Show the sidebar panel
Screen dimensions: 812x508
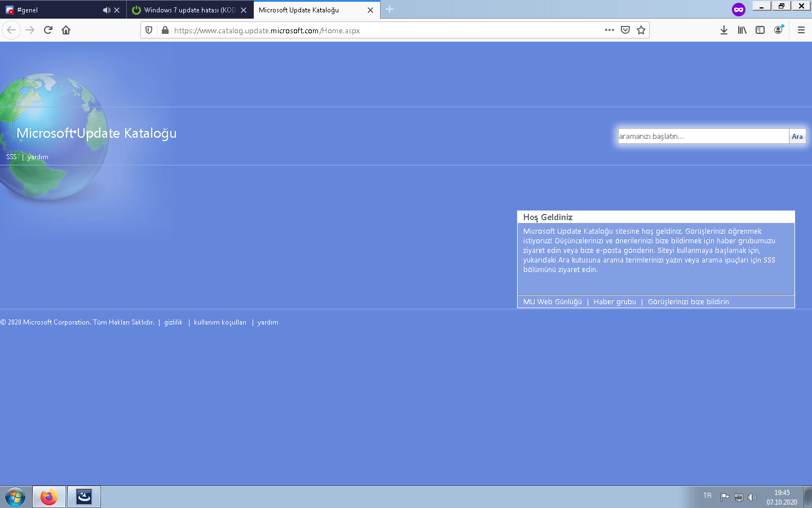coord(760,30)
